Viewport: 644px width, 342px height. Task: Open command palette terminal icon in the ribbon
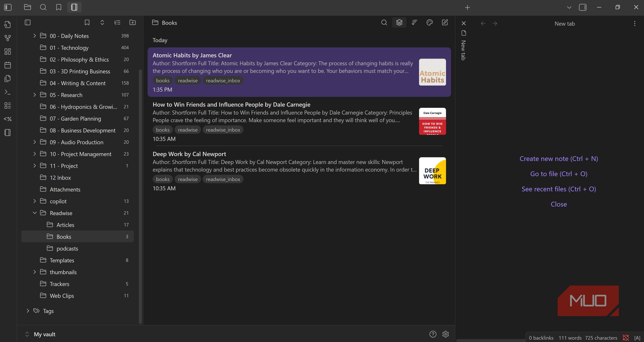(x=7, y=92)
